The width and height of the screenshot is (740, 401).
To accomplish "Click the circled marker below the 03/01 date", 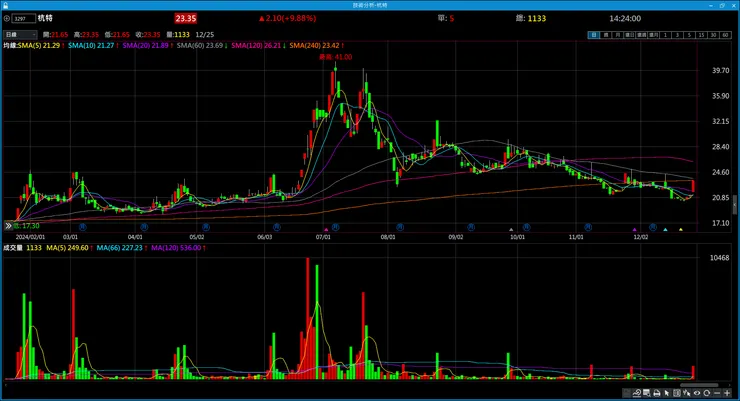I will [82, 227].
